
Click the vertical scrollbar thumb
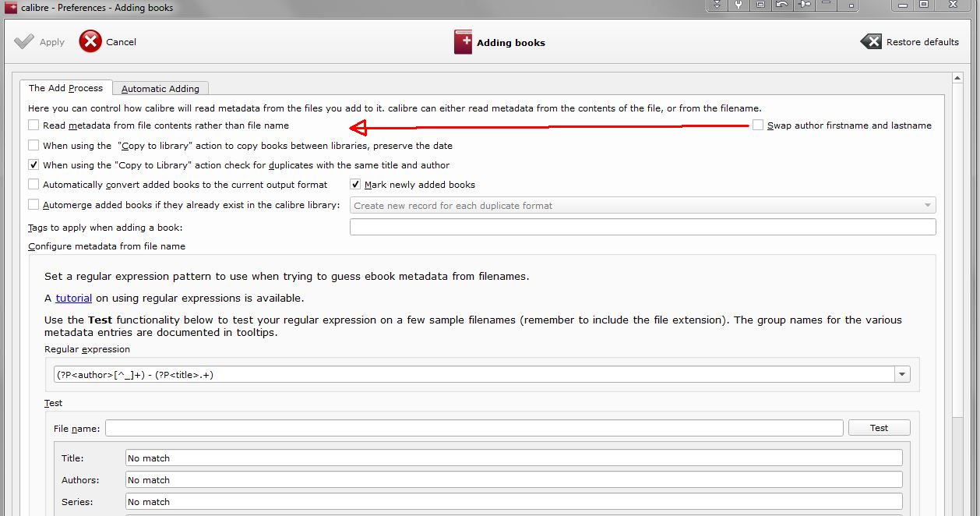pyautogui.click(x=958, y=249)
